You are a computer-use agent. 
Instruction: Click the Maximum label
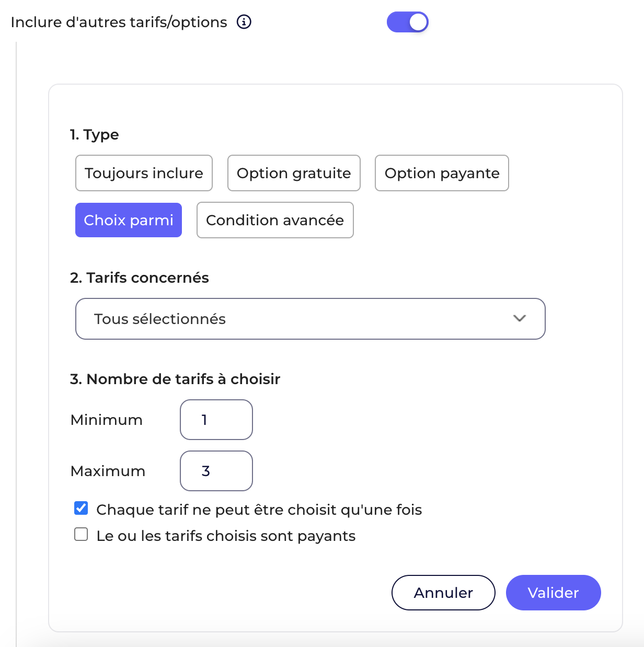(x=108, y=471)
